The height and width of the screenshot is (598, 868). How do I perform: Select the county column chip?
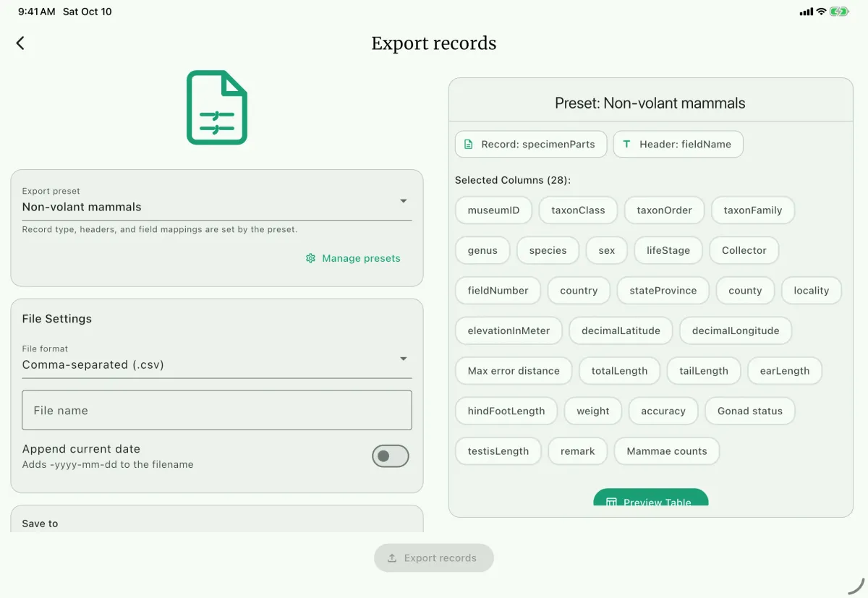[746, 291]
